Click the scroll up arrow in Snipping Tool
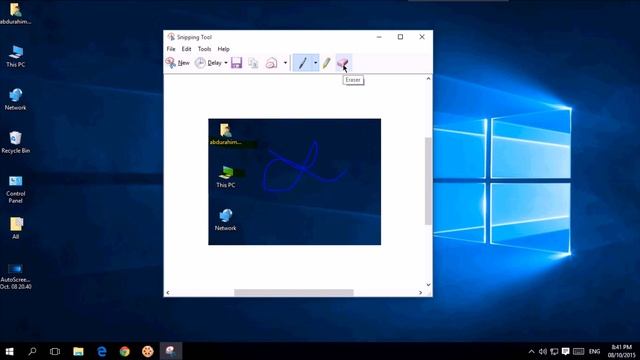 tap(428, 78)
